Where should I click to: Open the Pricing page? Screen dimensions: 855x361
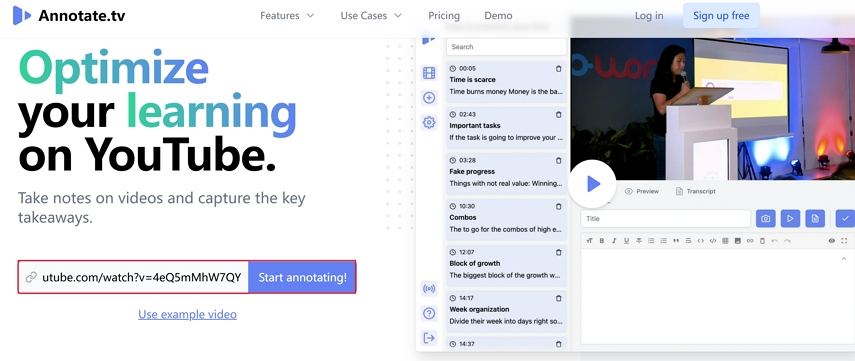pyautogui.click(x=444, y=16)
